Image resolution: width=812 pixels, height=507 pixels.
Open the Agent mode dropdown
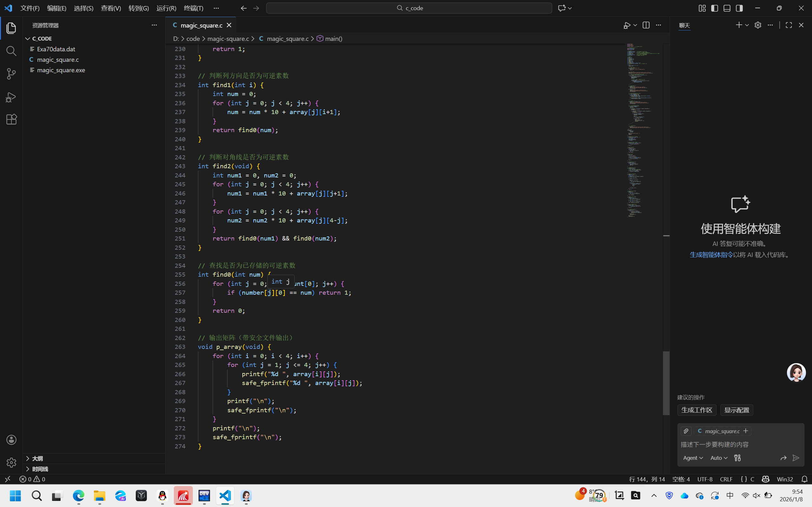pos(692,458)
